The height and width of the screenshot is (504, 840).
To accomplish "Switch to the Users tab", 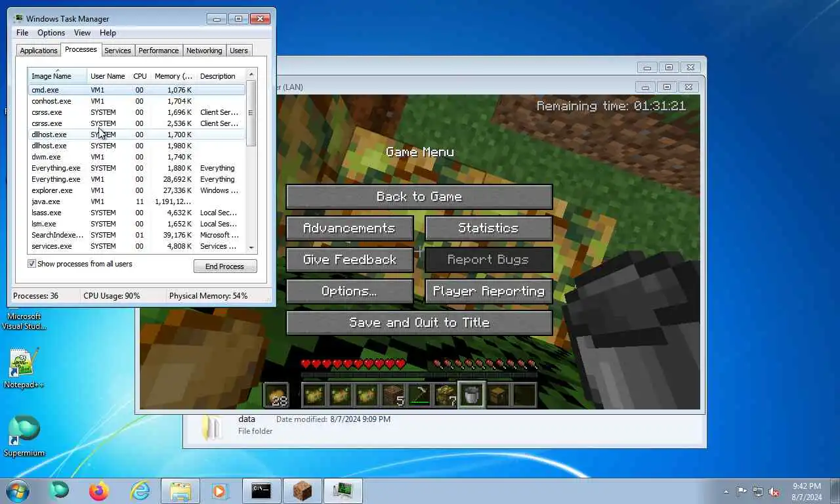I will point(239,51).
